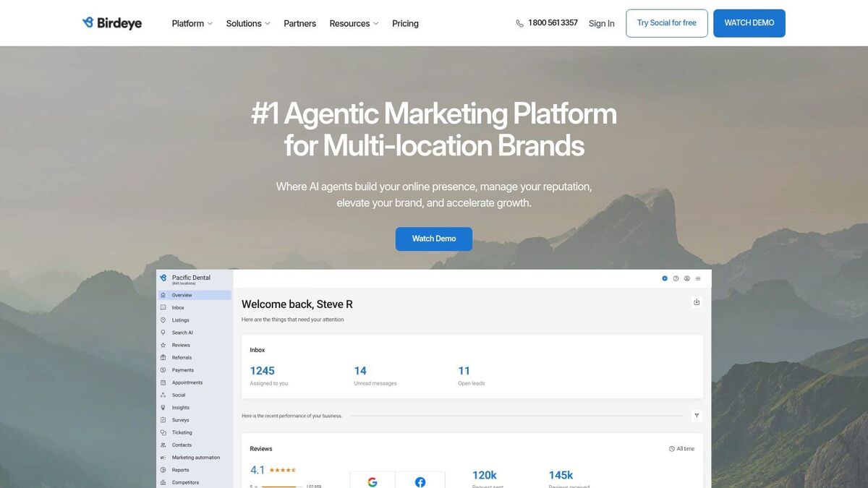Image resolution: width=868 pixels, height=488 pixels.
Task: Click the help question mark icon
Action: coord(676,278)
